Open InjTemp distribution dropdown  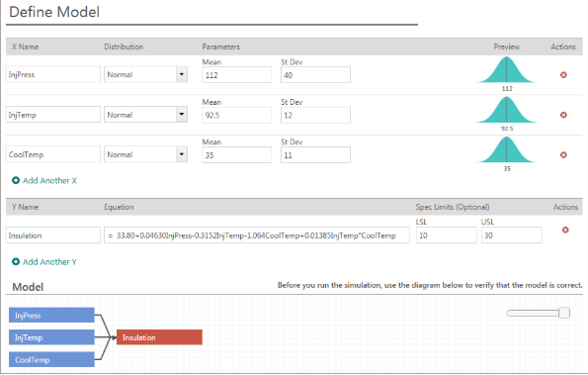pos(182,115)
